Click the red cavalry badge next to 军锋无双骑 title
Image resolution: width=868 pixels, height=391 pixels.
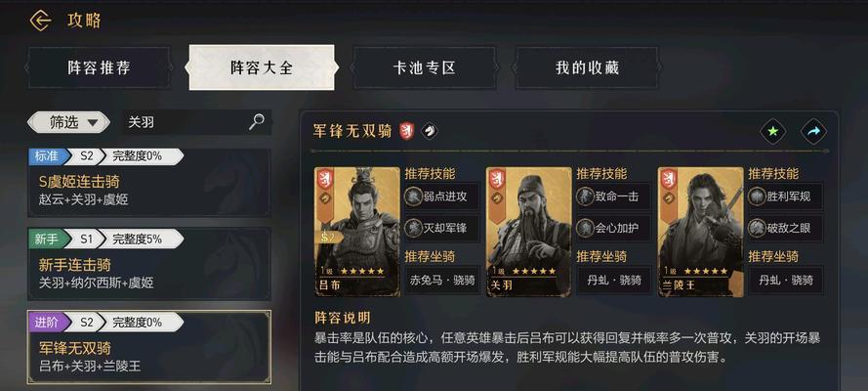click(x=407, y=131)
